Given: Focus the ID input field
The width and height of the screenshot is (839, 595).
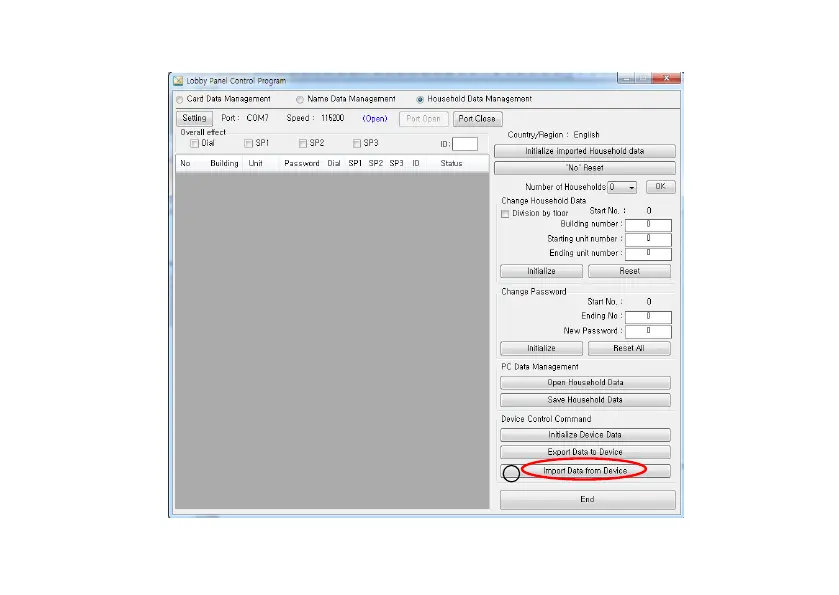Looking at the screenshot, I should click(465, 144).
